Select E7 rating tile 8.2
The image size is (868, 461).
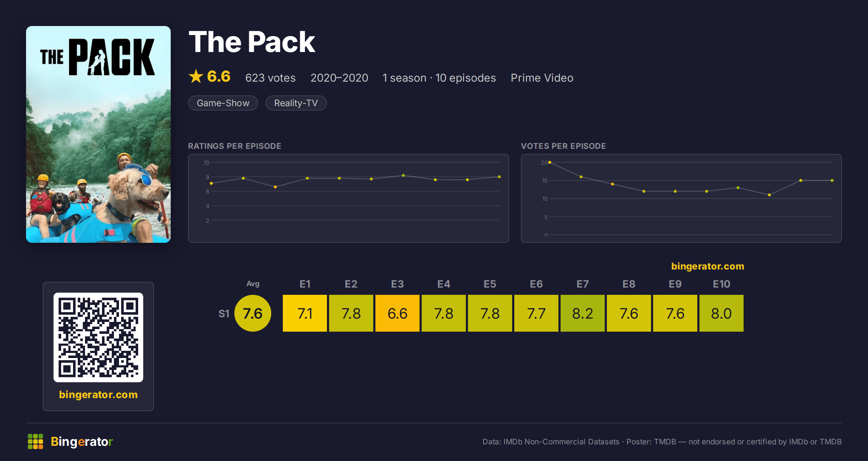583,313
